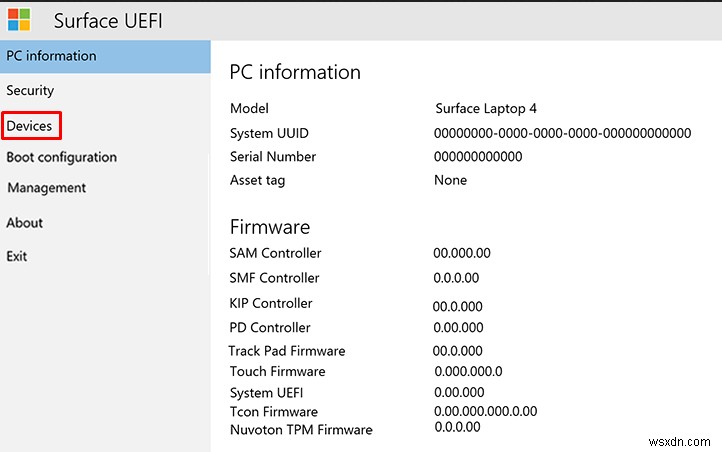722x452 pixels.
Task: Select the Serial Number value 000000000000
Action: tap(478, 157)
